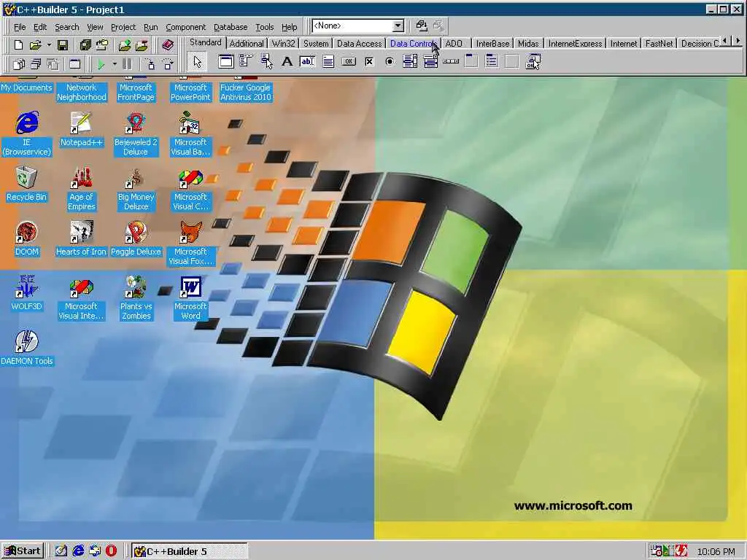Image resolution: width=747 pixels, height=560 pixels.
Task: Expand the arrow beside the Run button
Action: click(x=115, y=64)
